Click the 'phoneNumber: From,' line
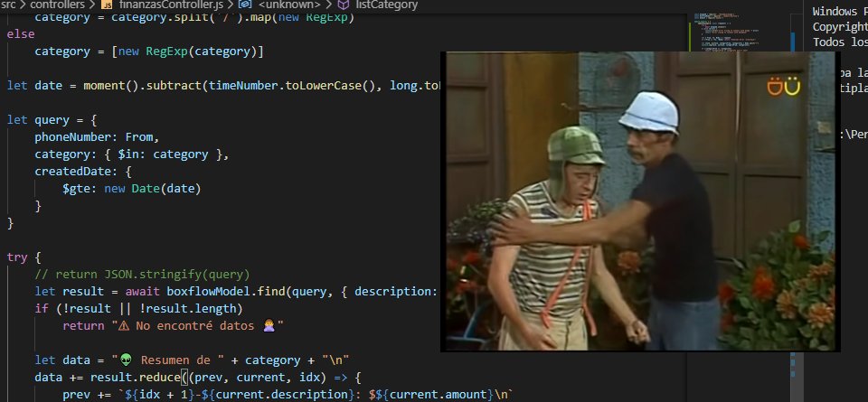The width and height of the screenshot is (868, 402). 97,137
